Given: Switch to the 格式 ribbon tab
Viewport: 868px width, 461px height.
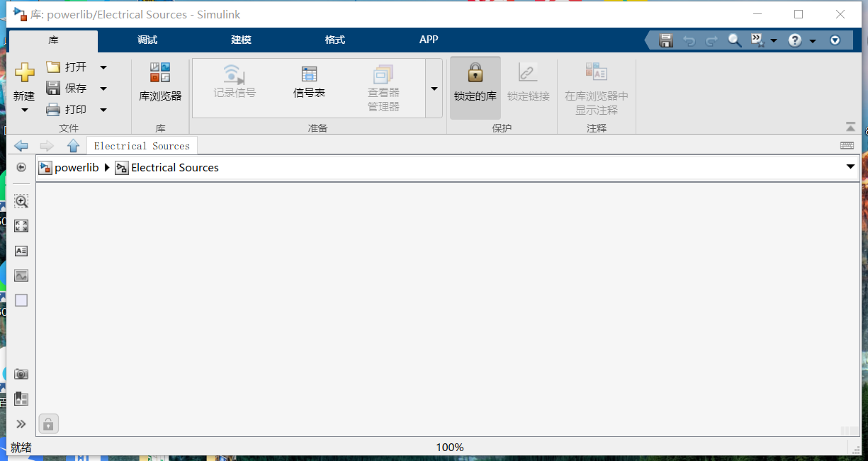Looking at the screenshot, I should pos(335,40).
